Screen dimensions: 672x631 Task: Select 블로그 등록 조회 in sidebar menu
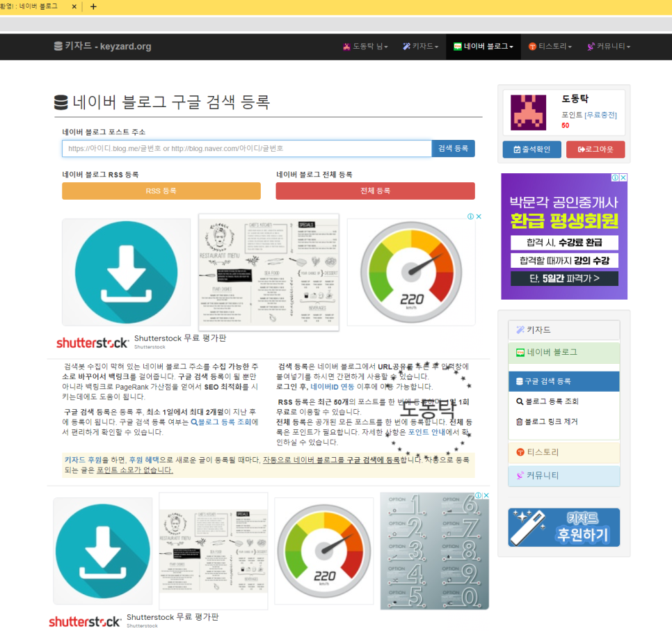(564, 401)
